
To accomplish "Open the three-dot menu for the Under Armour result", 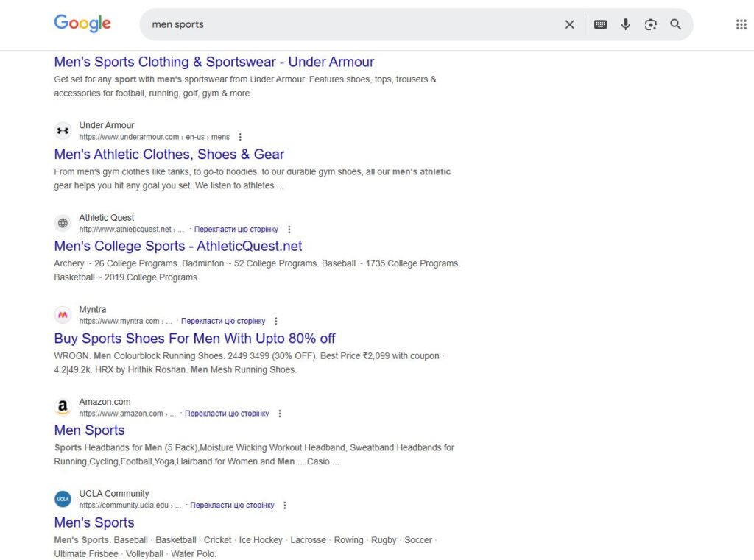I will [241, 137].
